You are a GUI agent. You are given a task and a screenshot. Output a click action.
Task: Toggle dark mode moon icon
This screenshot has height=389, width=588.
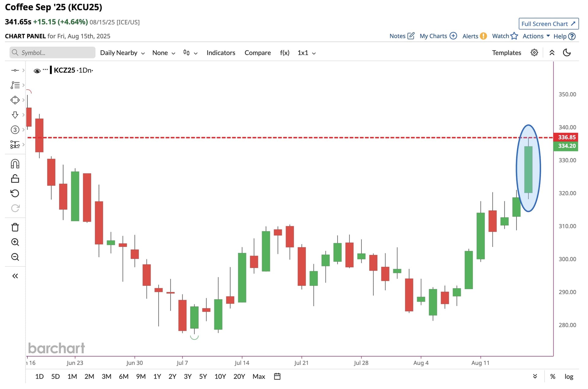tap(567, 53)
